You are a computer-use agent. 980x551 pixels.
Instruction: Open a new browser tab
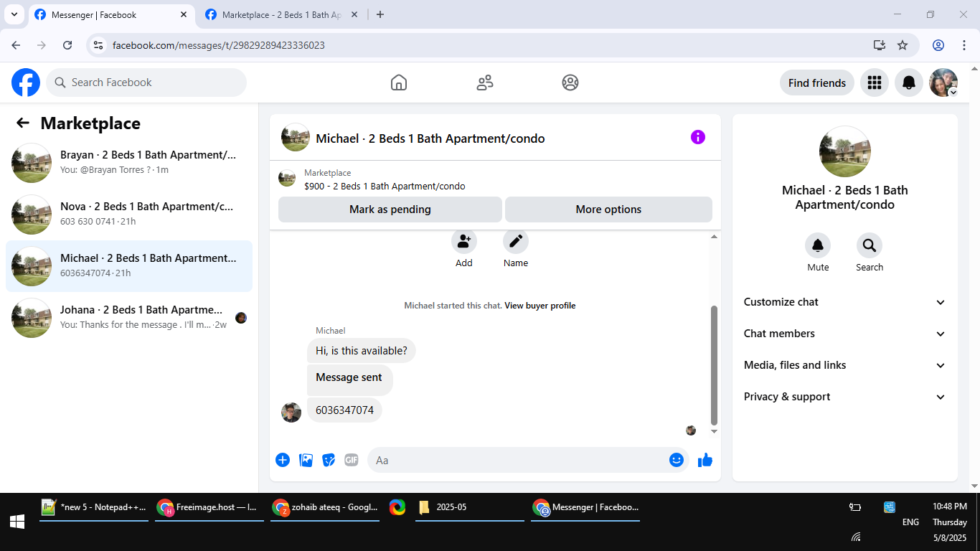(380, 14)
